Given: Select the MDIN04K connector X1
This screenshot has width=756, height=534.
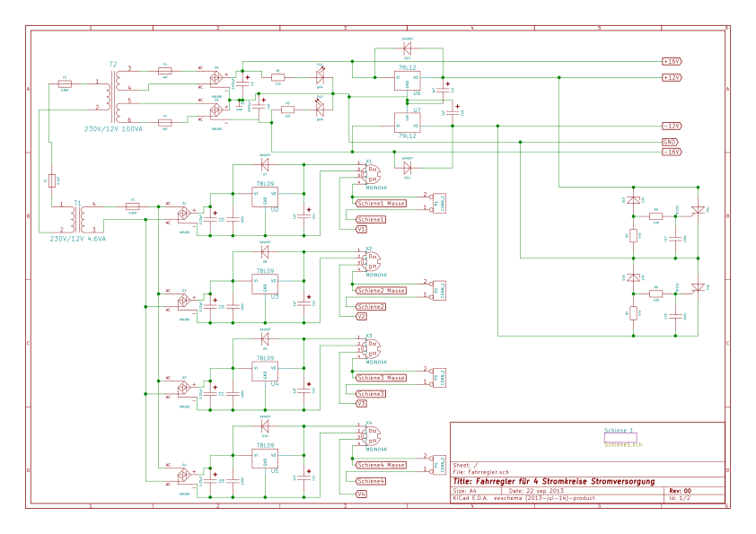Looking at the screenshot, I should 372,173.
